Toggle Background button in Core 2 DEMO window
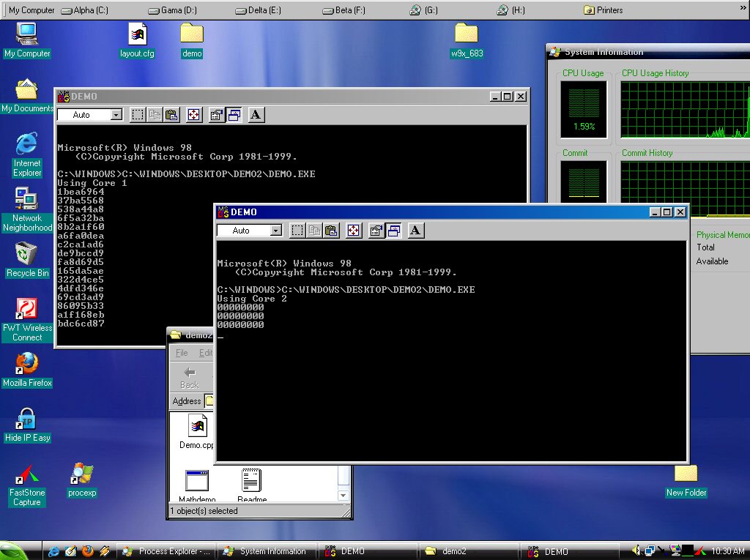The width and height of the screenshot is (750, 560). coord(393,231)
